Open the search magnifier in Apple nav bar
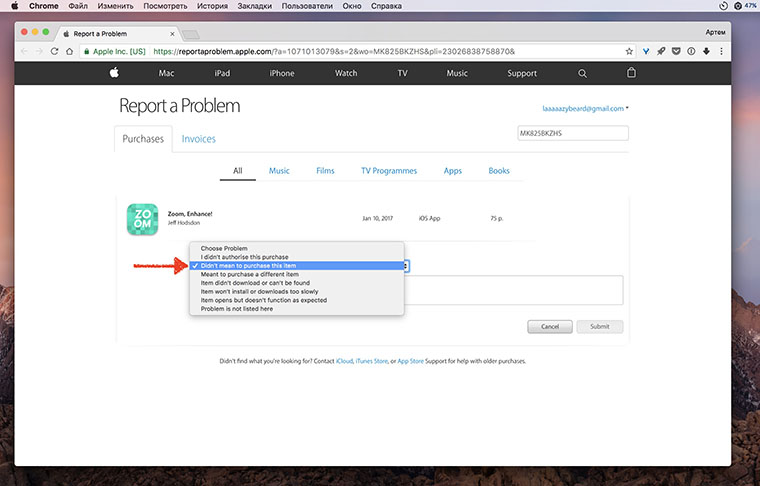The height and width of the screenshot is (486, 760). (583, 73)
